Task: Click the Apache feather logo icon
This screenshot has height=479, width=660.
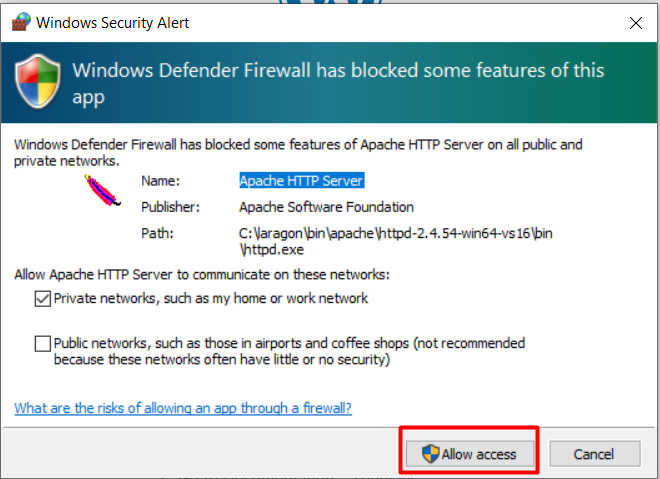Action: (102, 191)
